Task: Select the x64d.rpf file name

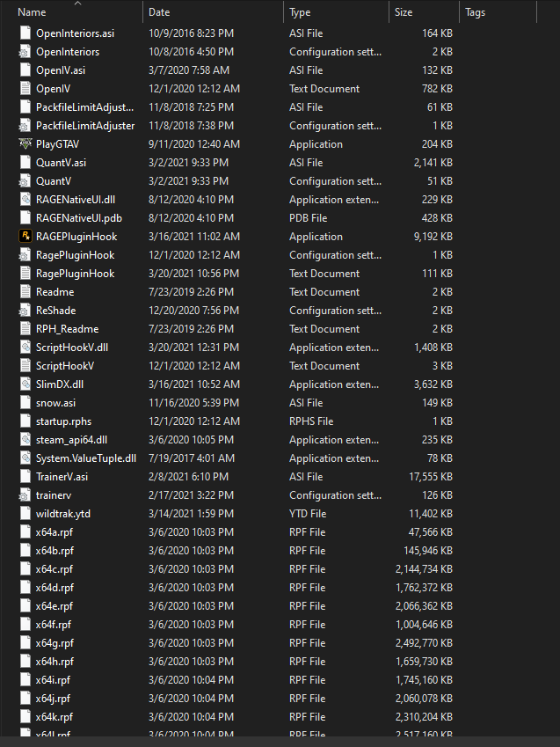Action: 55,588
